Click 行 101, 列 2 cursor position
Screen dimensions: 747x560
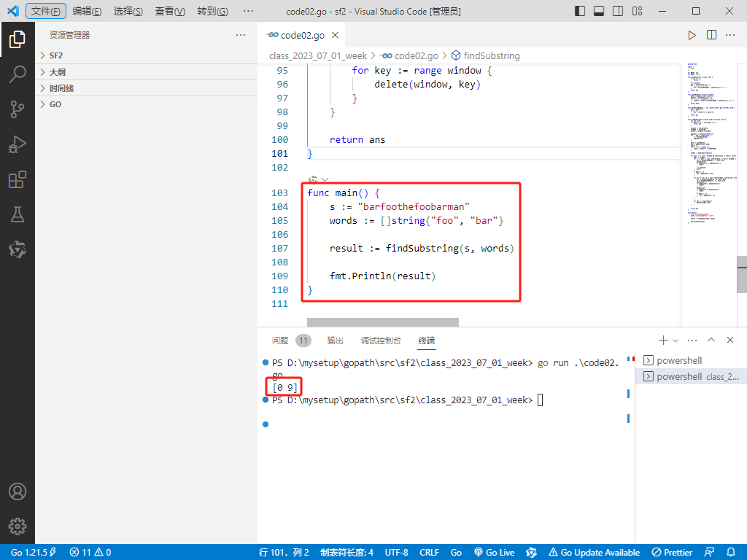(284, 553)
